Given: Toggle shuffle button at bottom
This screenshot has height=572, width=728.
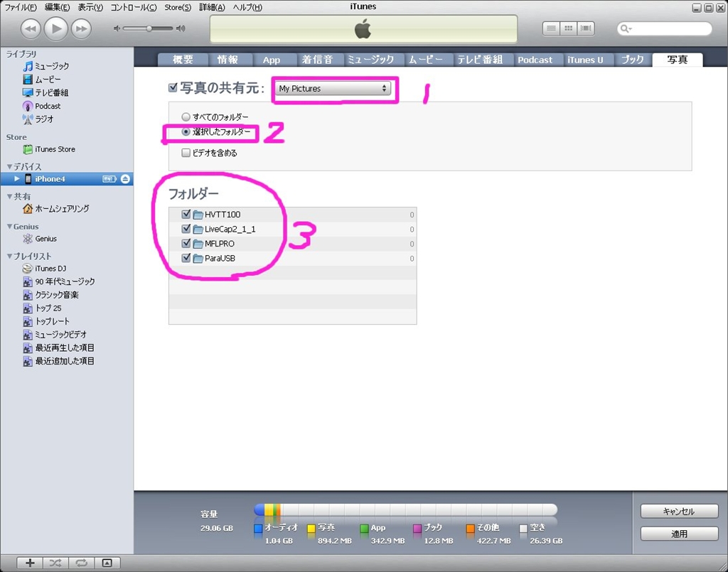Looking at the screenshot, I should (55, 563).
